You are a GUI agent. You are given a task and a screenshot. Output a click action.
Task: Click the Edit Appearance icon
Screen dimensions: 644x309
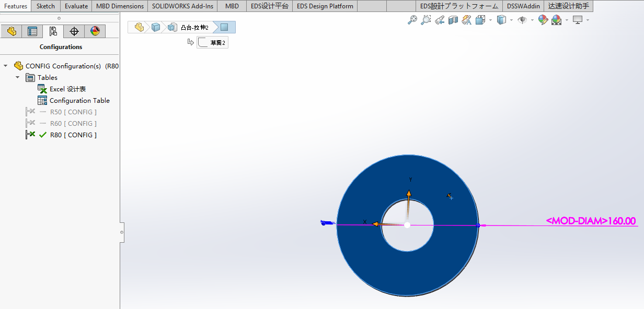[543, 20]
